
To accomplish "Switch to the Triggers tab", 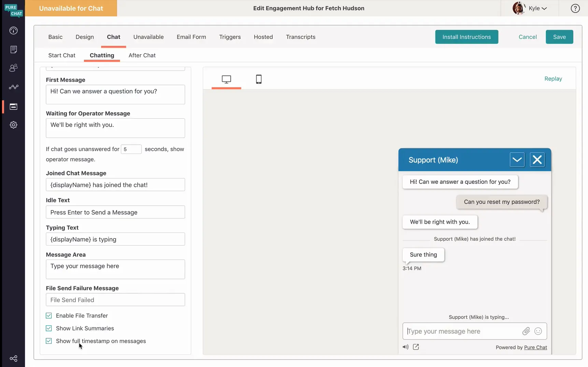I will click(230, 37).
